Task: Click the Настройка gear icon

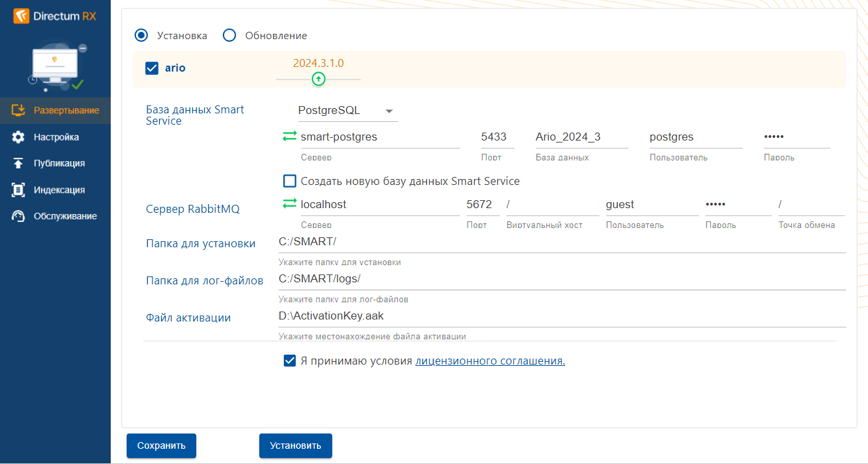Action: click(19, 137)
